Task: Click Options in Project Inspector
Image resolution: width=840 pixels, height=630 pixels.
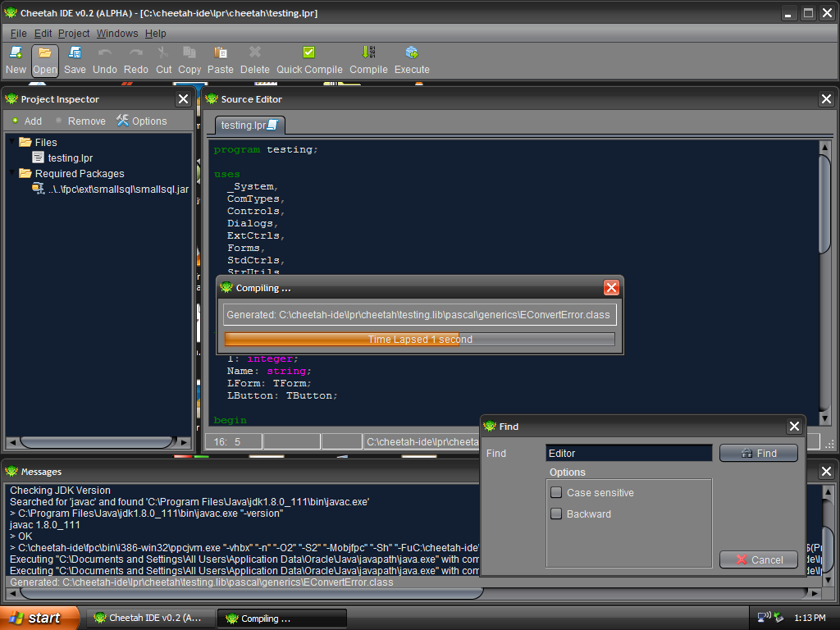Action: pyautogui.click(x=141, y=121)
